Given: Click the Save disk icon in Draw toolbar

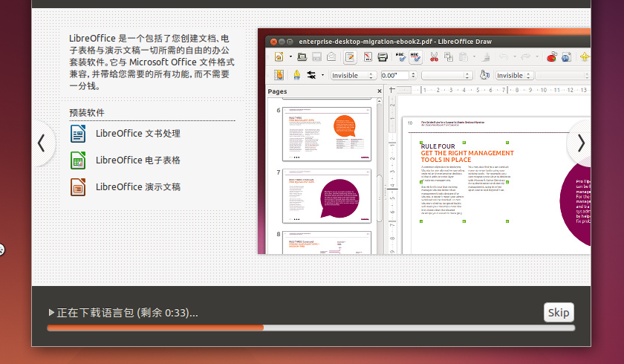Looking at the screenshot, I should point(316,57).
